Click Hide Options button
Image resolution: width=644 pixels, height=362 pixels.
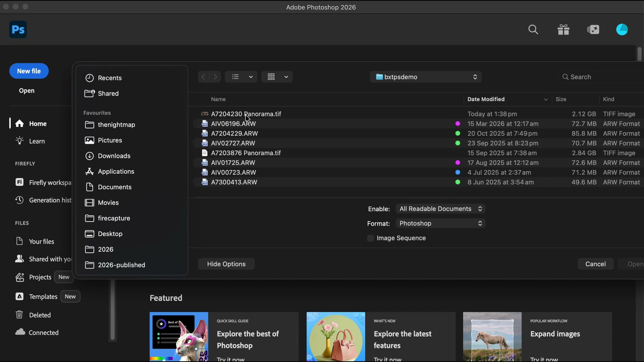tap(226, 264)
